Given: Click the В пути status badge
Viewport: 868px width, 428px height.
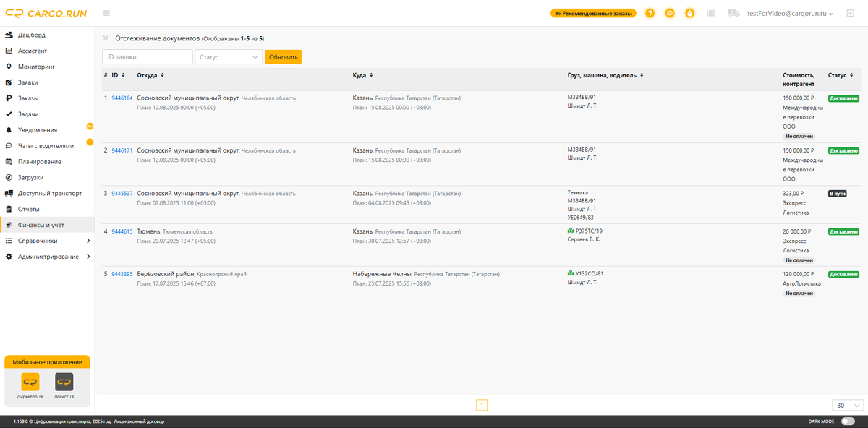Looking at the screenshot, I should tap(837, 194).
